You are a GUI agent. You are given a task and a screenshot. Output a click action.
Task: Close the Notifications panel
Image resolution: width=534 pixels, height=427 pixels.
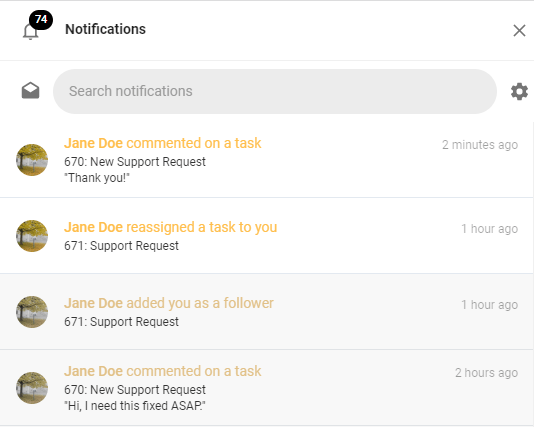[519, 31]
